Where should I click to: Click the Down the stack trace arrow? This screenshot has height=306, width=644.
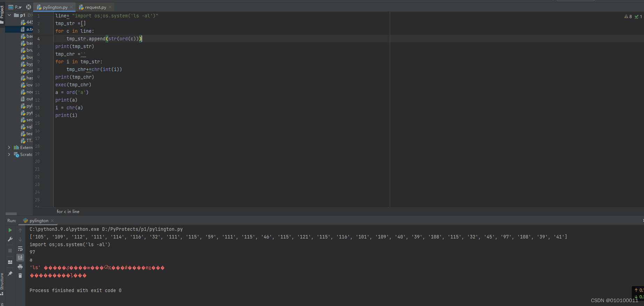tap(20, 239)
